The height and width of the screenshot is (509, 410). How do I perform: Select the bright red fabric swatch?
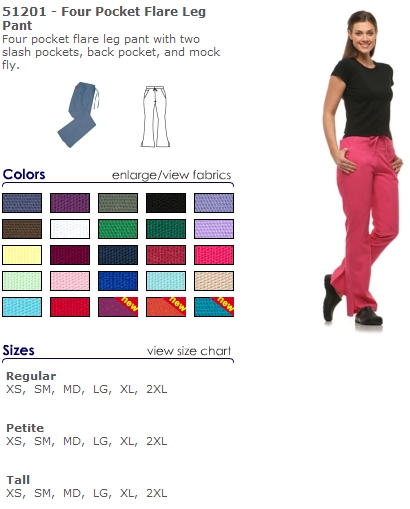pyautogui.click(x=70, y=307)
